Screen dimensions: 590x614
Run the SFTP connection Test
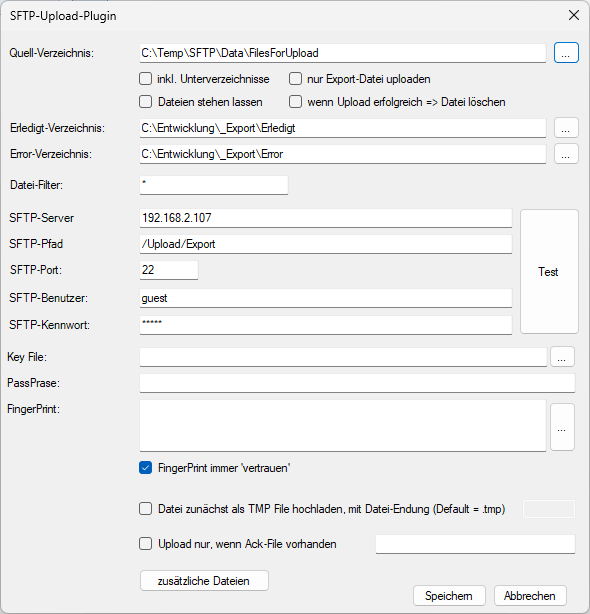coord(549,271)
